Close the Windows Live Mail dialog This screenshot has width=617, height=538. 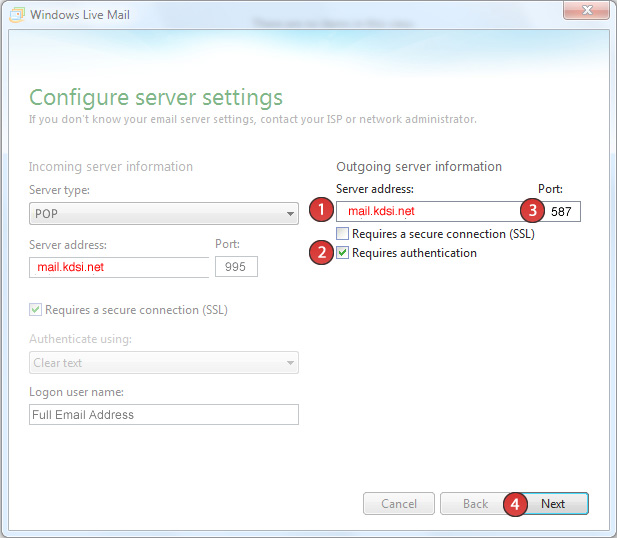pyautogui.click(x=586, y=10)
